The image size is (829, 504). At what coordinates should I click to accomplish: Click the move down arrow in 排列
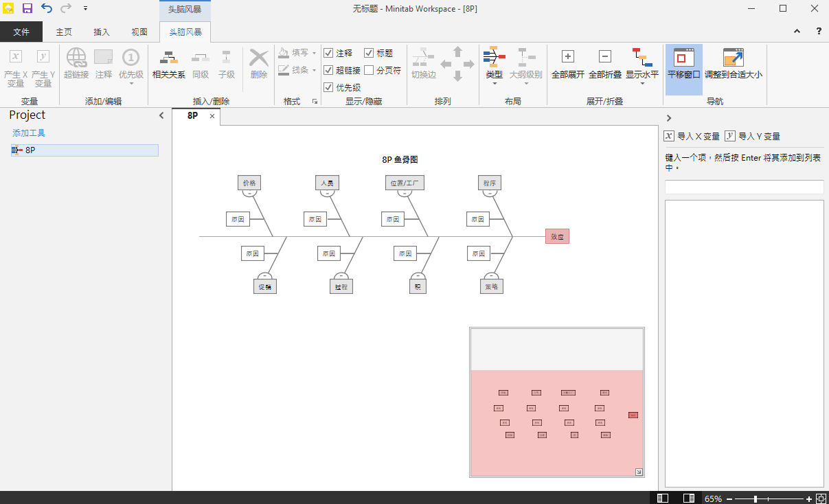[457, 76]
